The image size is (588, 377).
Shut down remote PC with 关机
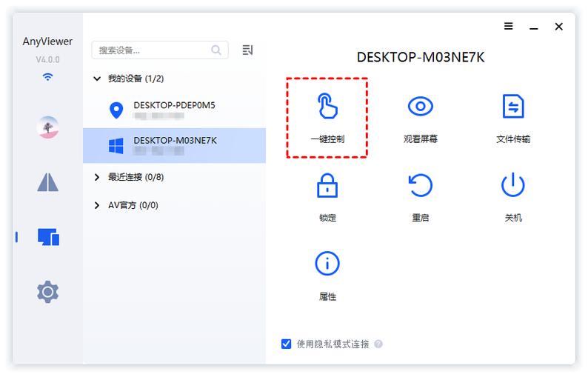point(513,185)
